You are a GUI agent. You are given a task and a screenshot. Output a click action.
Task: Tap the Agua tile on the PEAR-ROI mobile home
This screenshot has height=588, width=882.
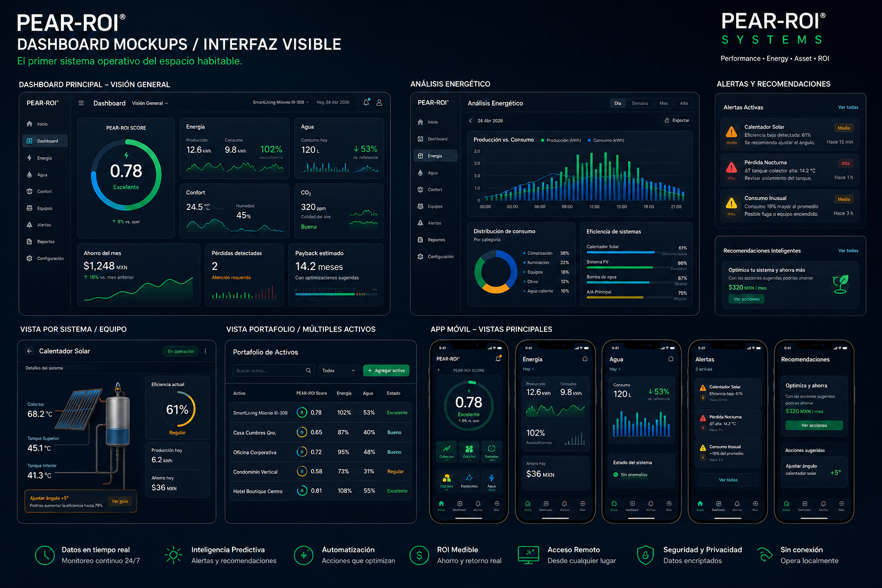492,481
